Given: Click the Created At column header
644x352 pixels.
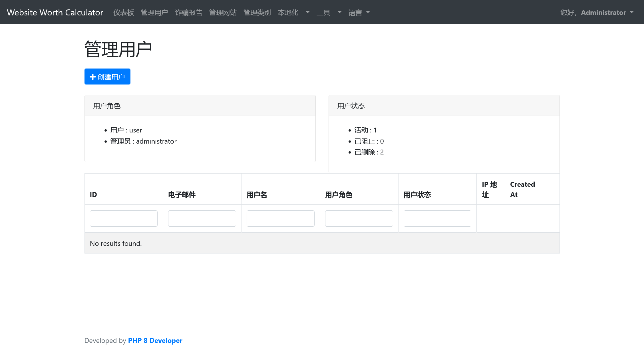Looking at the screenshot, I should point(522,189).
